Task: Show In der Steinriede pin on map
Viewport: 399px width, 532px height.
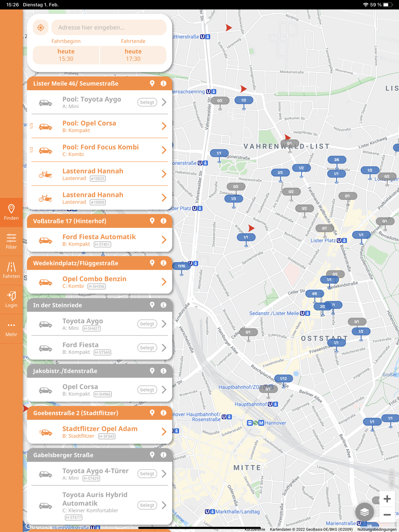Action: pos(152,305)
